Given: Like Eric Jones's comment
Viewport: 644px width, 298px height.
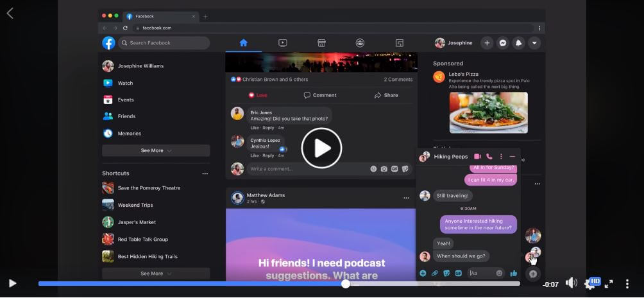Looking at the screenshot, I should point(255,128).
